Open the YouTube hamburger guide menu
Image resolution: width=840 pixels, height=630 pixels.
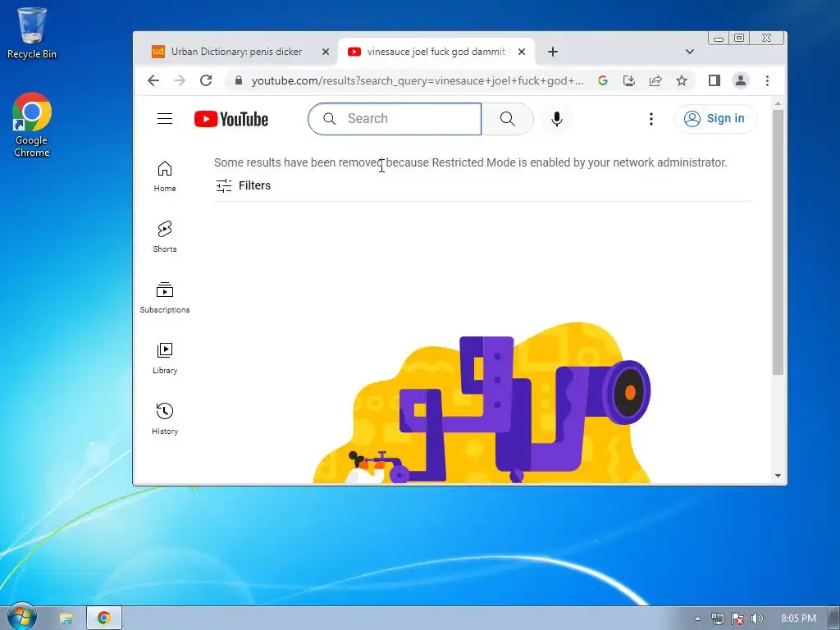pyautogui.click(x=164, y=118)
